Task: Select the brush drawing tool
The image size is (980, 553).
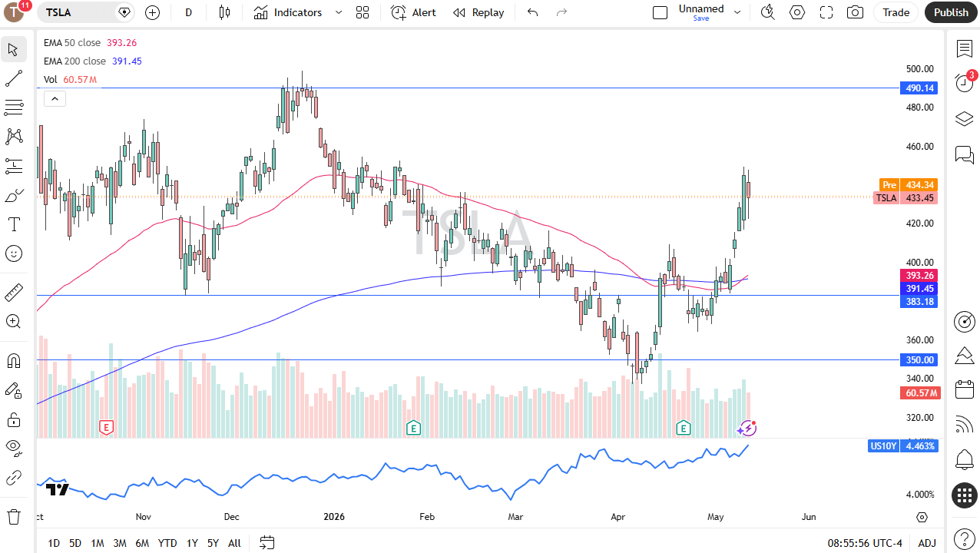Action: coord(13,196)
